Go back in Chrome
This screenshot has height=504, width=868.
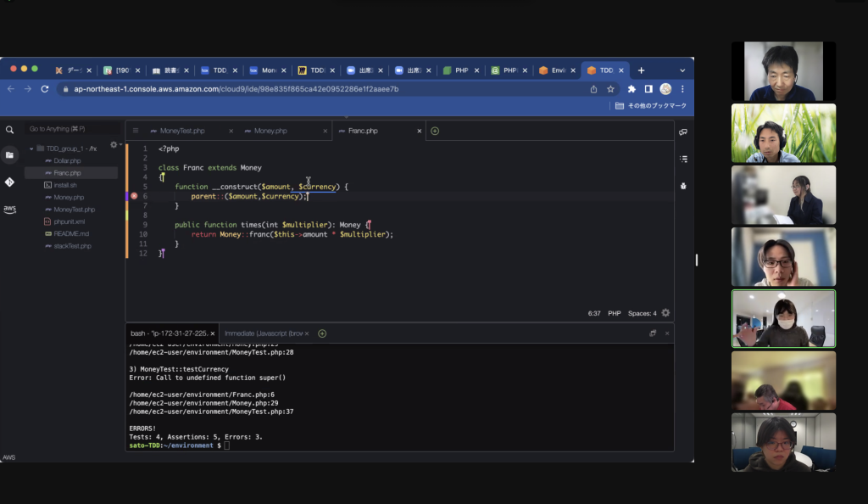(x=11, y=88)
